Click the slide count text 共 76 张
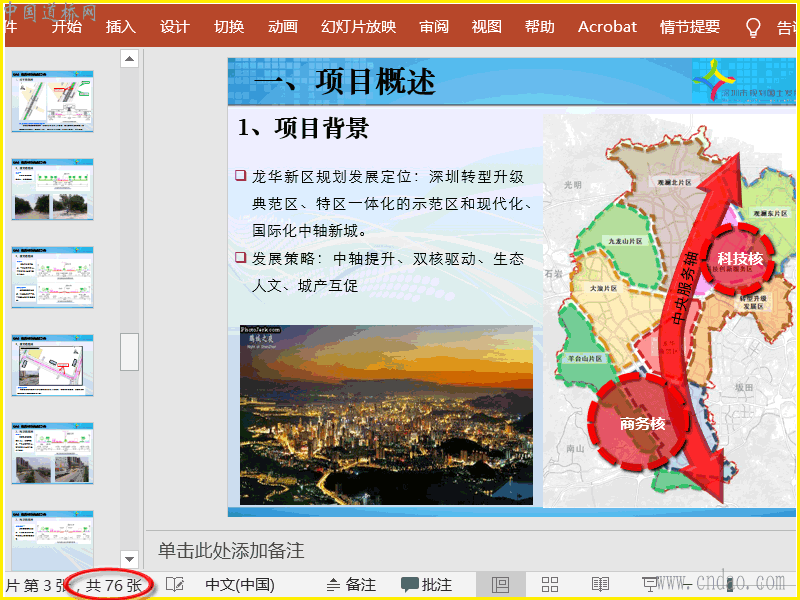The width and height of the screenshot is (800, 600). click(113, 585)
